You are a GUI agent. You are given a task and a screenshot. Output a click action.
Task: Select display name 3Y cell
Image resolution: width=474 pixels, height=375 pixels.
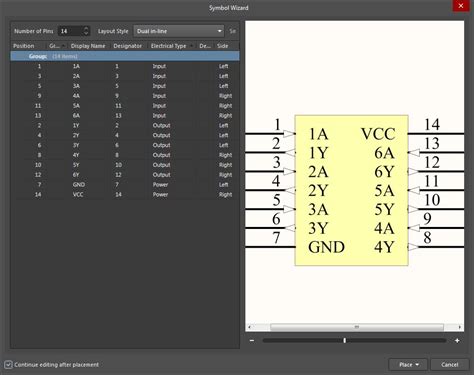click(76, 145)
